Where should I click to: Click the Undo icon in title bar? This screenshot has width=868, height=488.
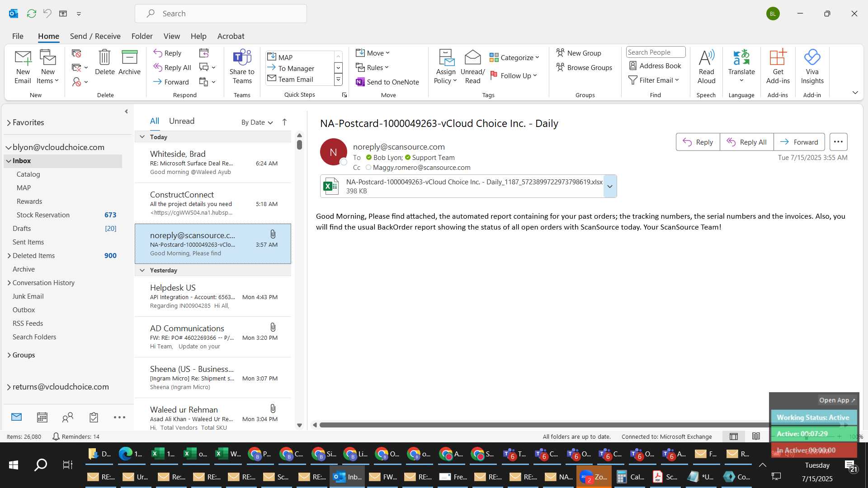(x=47, y=14)
